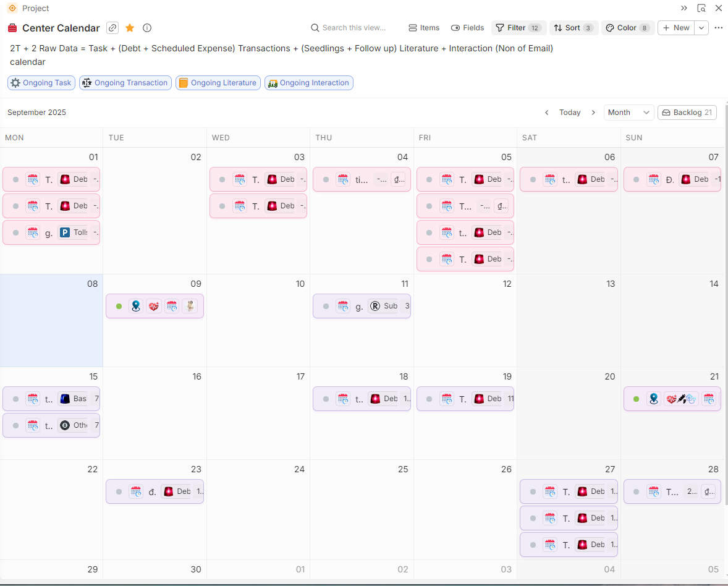Click the red briefcase Center Calendar icon
The width and height of the screenshot is (728, 586).
coord(12,28)
